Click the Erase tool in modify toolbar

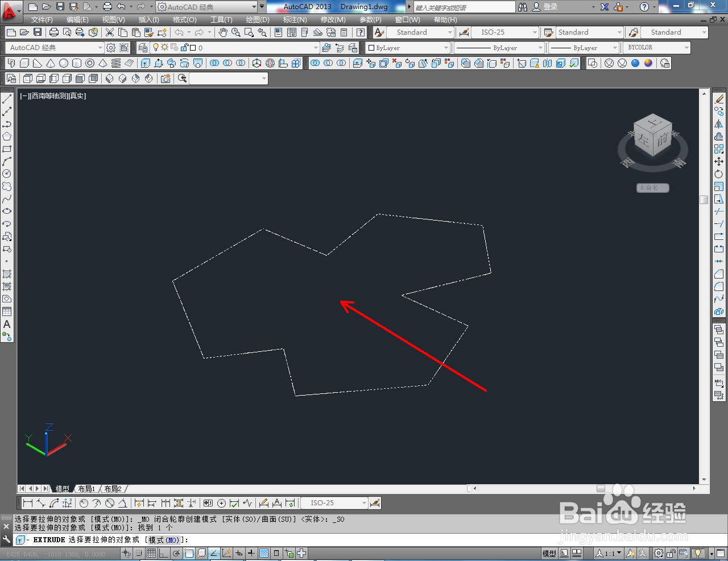(719, 99)
